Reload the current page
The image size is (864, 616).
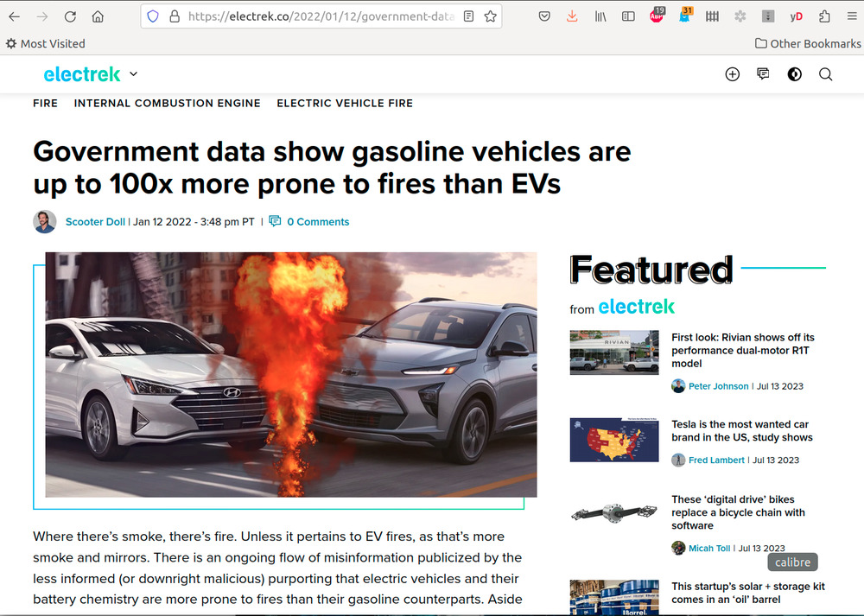tap(70, 16)
